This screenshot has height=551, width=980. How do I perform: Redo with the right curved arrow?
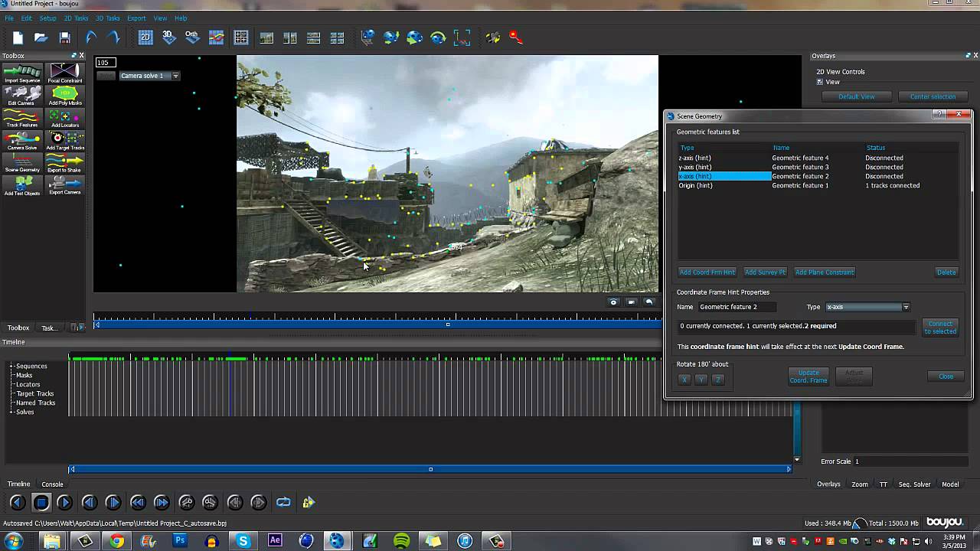(x=113, y=37)
